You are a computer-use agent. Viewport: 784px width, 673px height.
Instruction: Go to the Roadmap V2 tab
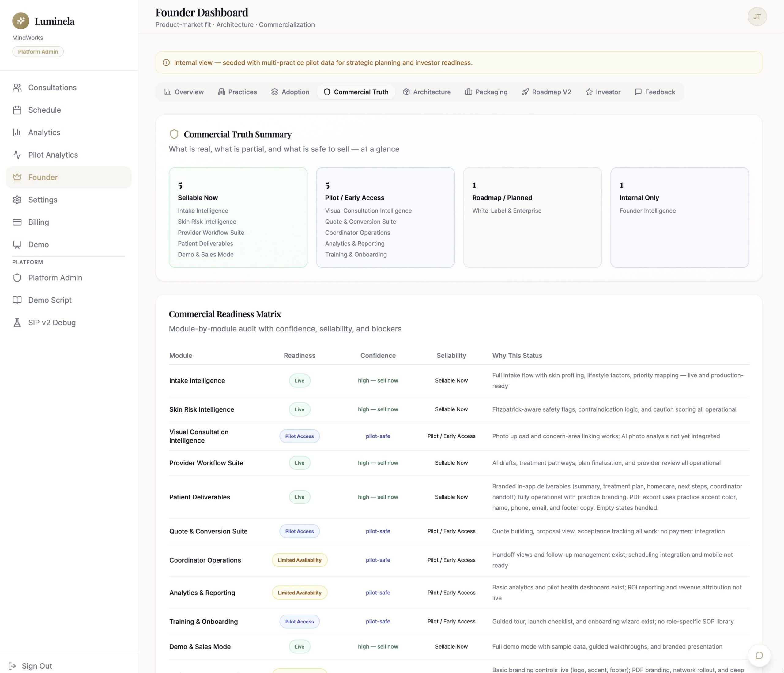click(x=546, y=92)
